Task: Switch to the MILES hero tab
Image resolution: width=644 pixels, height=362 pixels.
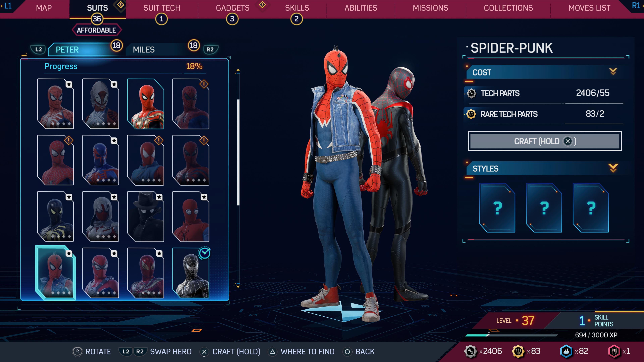Action: [160, 49]
